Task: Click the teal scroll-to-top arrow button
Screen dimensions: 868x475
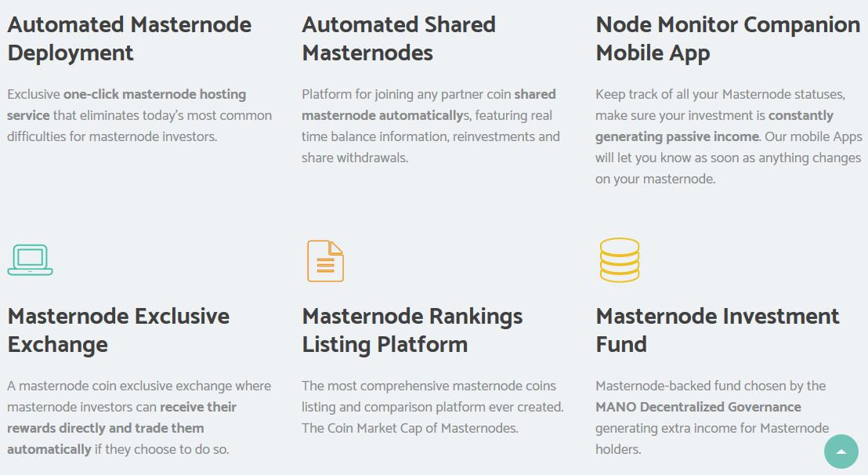Action: click(x=841, y=451)
